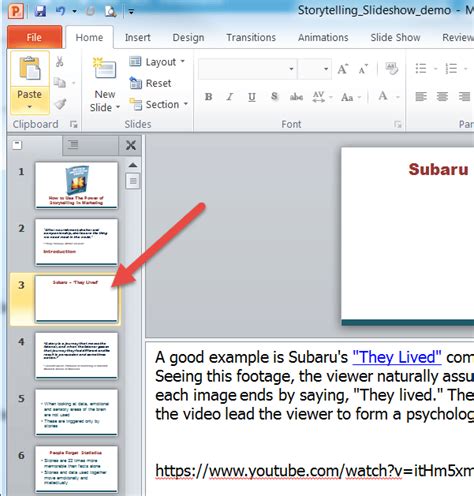Click the Clear All Formatting icon
This screenshot has height=496, width=474.
(392, 69)
